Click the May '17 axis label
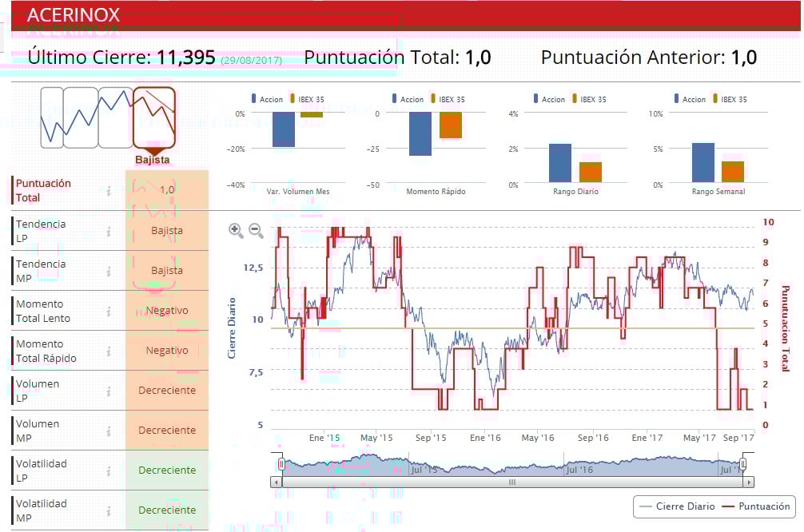Screen dimensions: 804x532 pyautogui.click(x=699, y=438)
